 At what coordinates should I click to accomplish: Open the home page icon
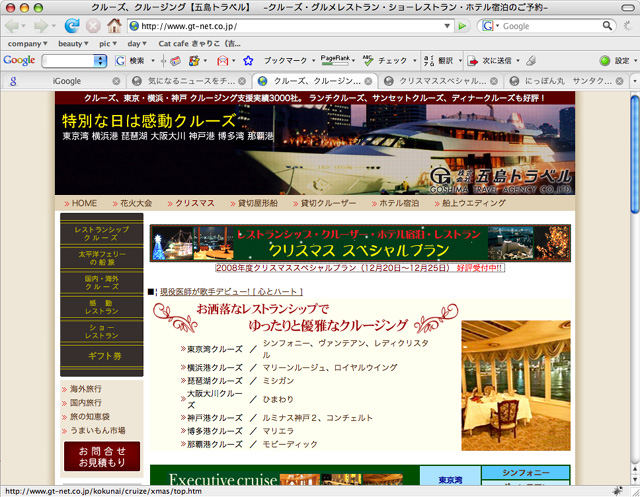114,26
